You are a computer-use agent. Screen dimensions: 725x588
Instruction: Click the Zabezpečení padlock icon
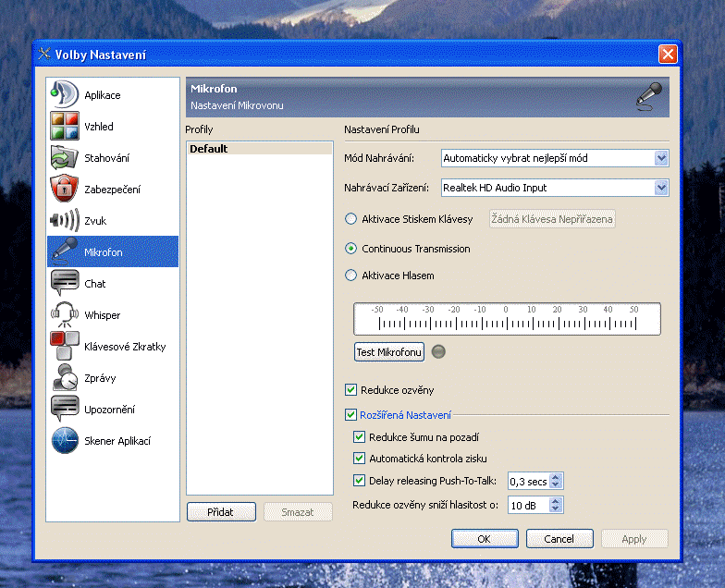point(65,190)
